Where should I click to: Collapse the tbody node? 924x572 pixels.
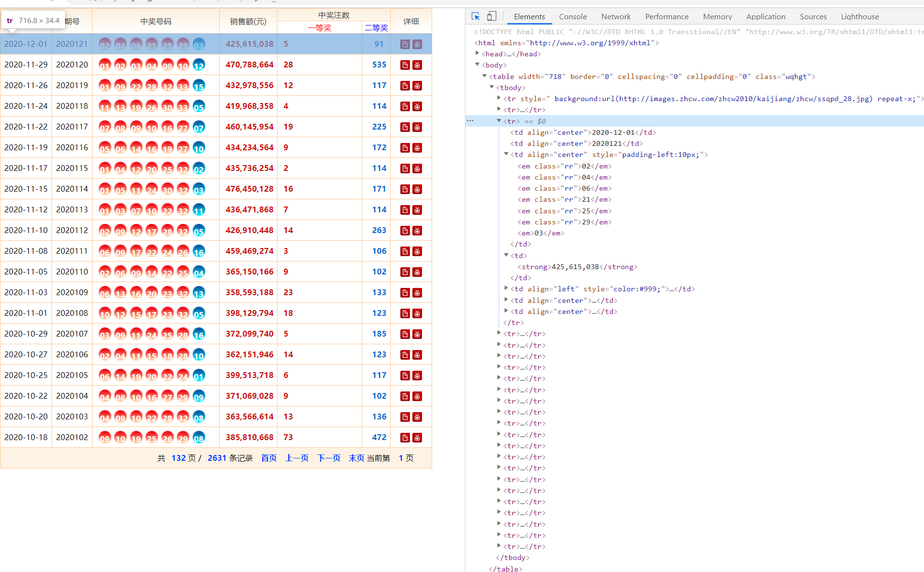pyautogui.click(x=492, y=87)
